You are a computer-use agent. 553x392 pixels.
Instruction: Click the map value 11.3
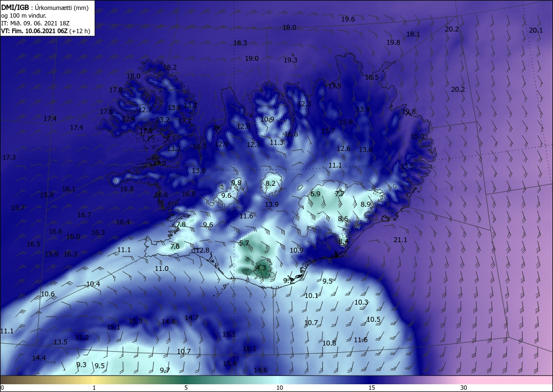coord(277,143)
